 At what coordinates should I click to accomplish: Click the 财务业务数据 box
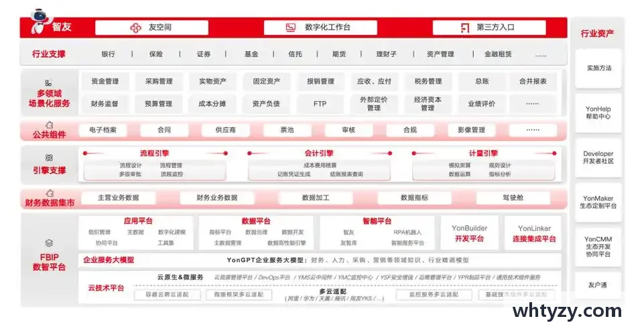pos(217,198)
